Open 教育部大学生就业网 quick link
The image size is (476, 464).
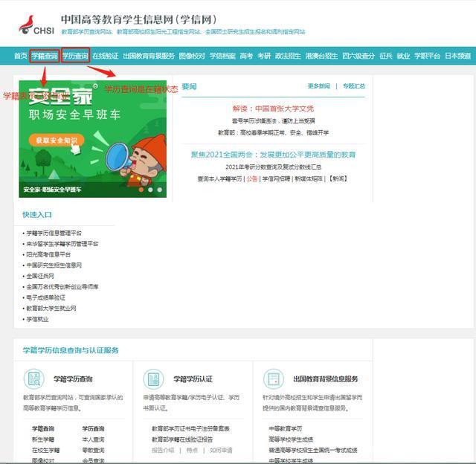(51, 309)
